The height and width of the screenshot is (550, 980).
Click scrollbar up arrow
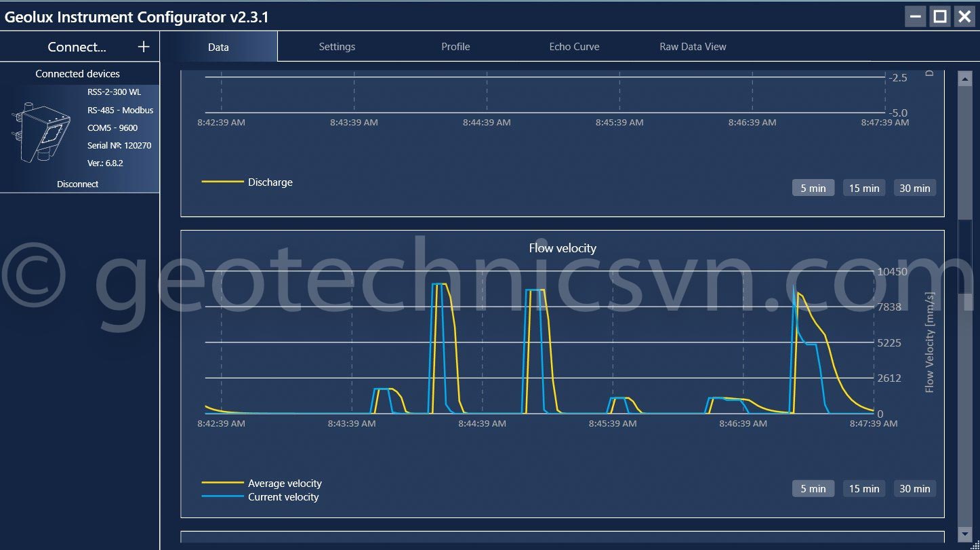pos(964,79)
